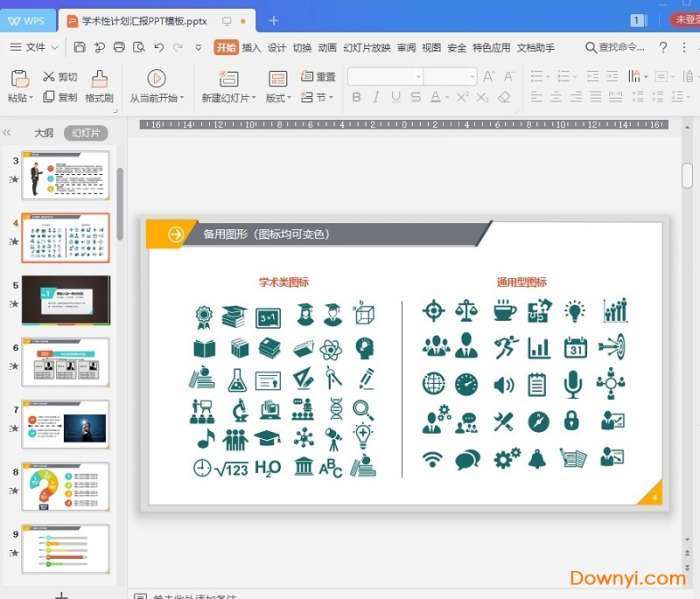Click the Reset slide button
700x599 pixels.
point(318,76)
